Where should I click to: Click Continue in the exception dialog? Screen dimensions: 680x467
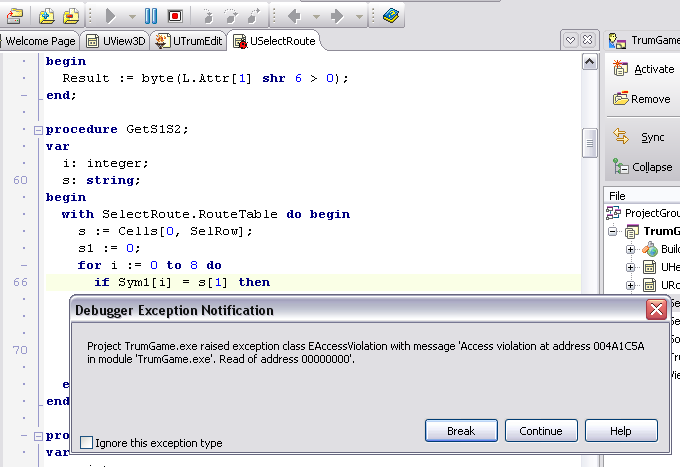pyautogui.click(x=541, y=431)
